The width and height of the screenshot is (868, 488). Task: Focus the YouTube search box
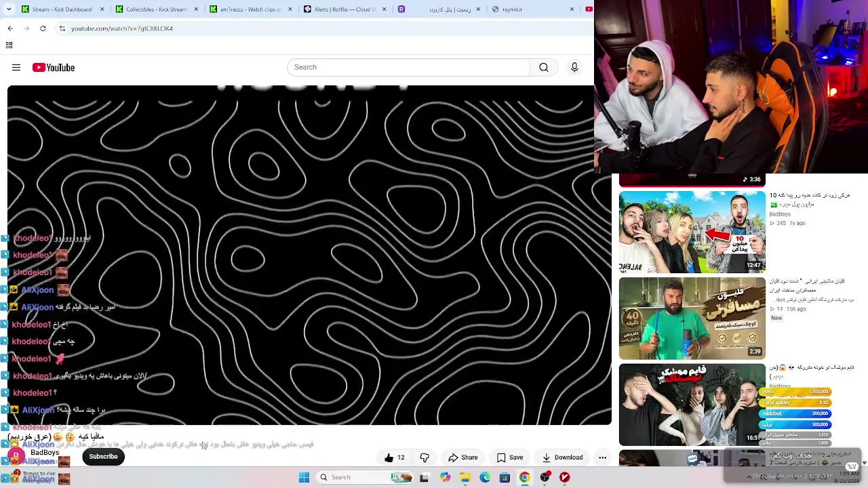tap(408, 67)
